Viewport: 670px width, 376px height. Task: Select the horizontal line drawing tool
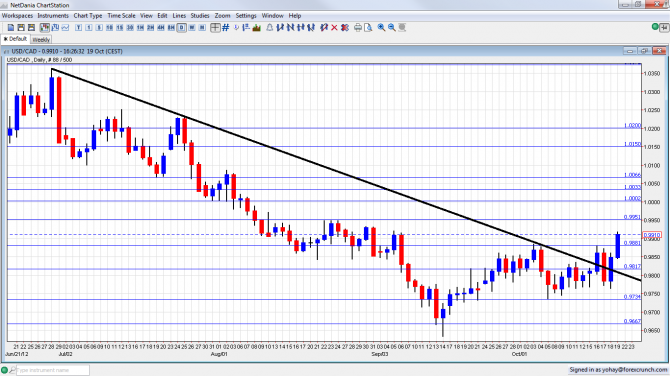(x=301, y=27)
